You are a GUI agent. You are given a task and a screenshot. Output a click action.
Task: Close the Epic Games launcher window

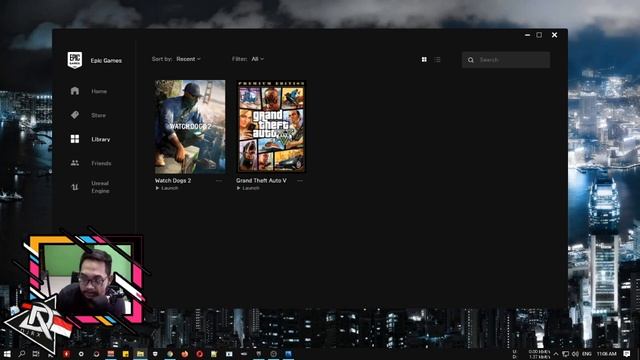click(x=554, y=35)
